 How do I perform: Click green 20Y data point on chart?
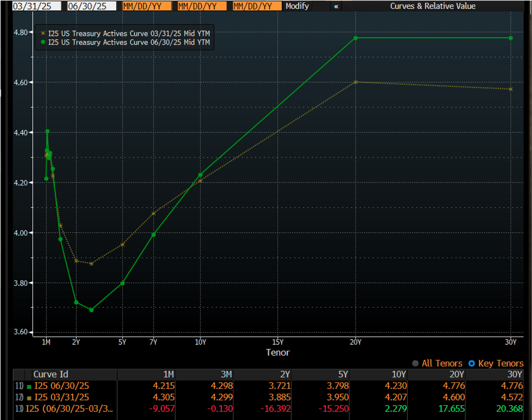tap(356, 38)
